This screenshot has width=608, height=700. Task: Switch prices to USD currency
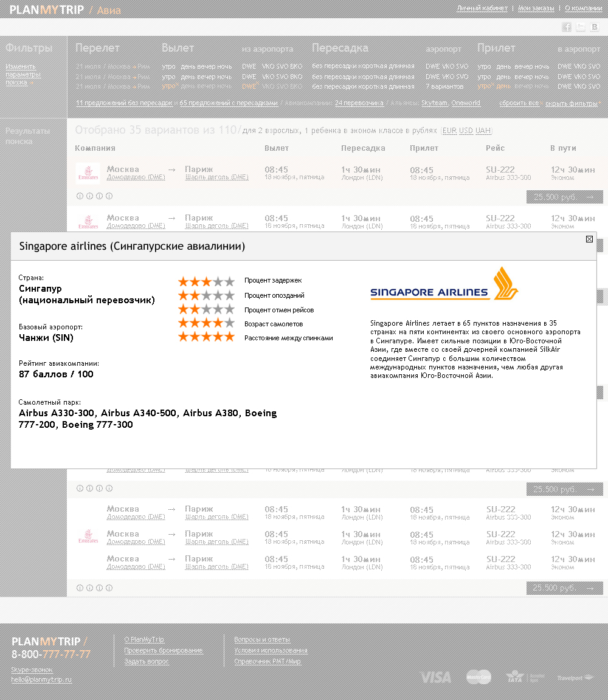466,131
